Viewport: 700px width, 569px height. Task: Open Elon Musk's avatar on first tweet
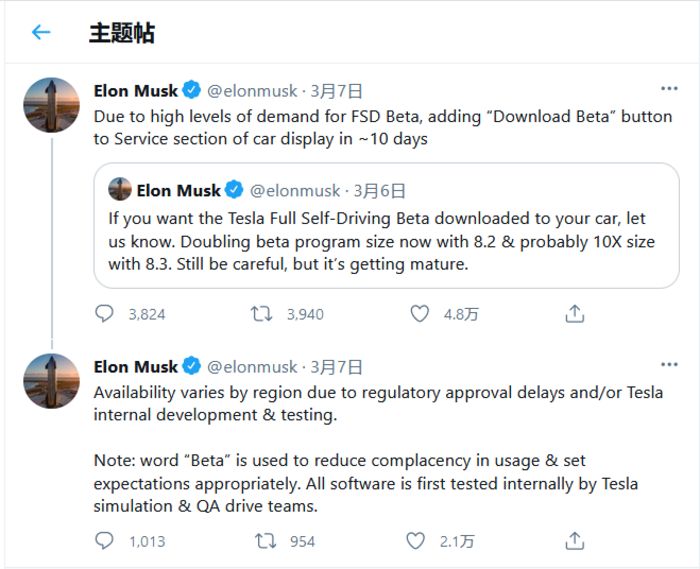click(x=51, y=105)
